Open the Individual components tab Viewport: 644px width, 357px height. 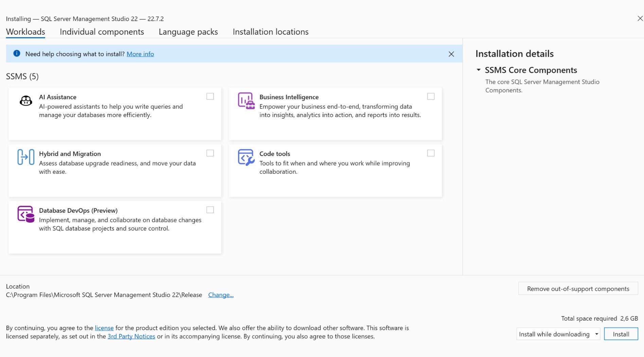coord(102,32)
